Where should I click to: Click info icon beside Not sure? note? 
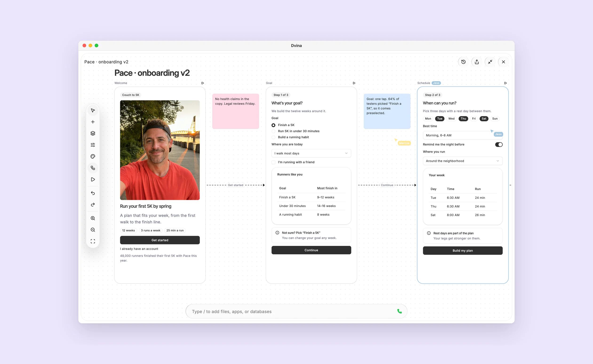click(277, 233)
